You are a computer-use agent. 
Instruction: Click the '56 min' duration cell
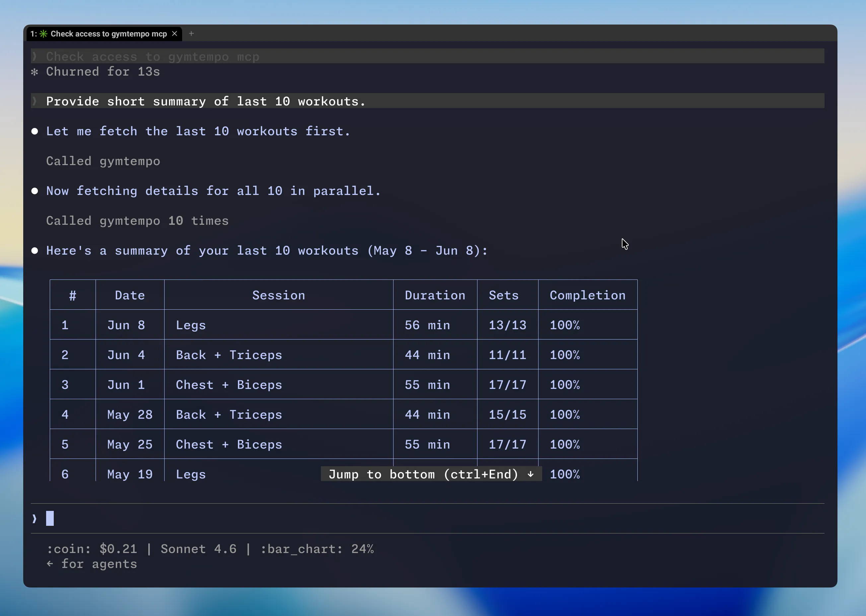[x=427, y=325]
